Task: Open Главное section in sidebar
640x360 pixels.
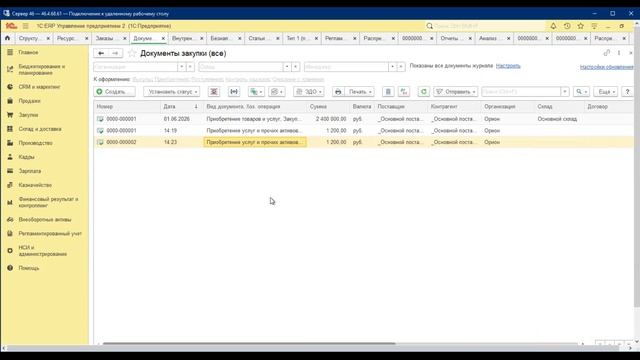Action: point(28,53)
